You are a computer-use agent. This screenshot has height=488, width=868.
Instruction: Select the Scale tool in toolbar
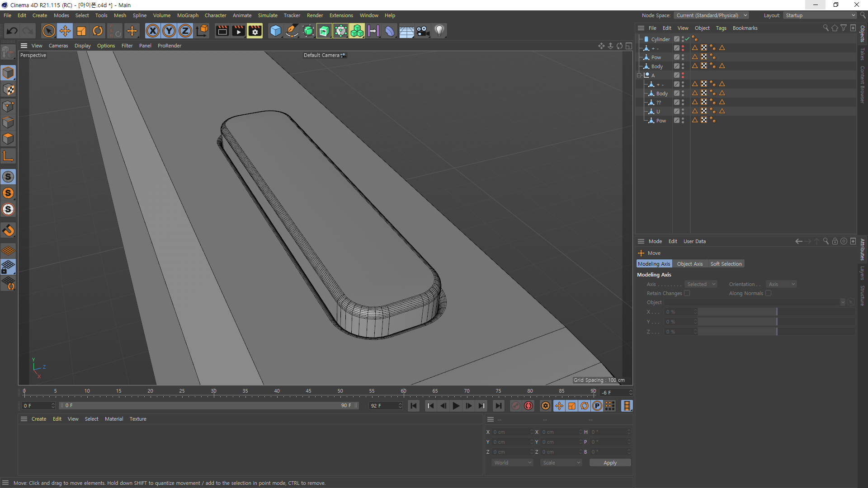pos(81,31)
